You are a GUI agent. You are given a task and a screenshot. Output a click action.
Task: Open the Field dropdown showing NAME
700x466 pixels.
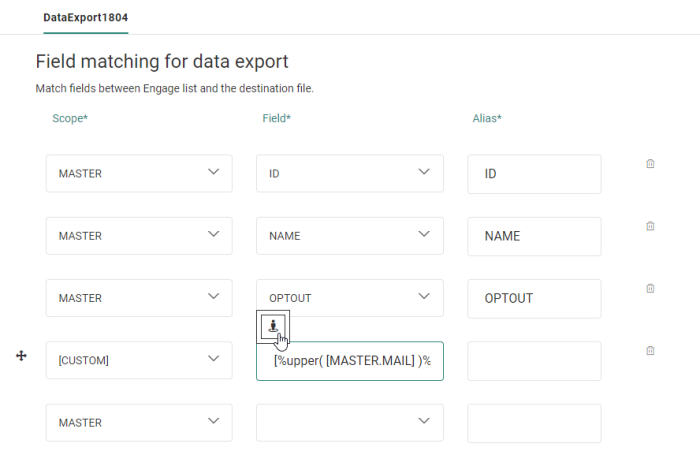coord(349,236)
